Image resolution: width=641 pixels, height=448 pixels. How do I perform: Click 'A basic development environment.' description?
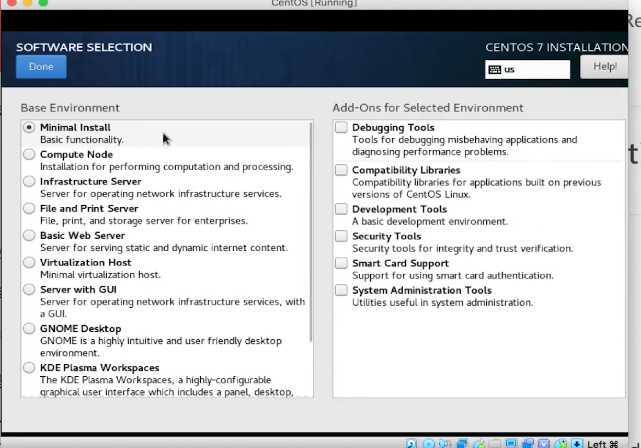click(x=430, y=222)
